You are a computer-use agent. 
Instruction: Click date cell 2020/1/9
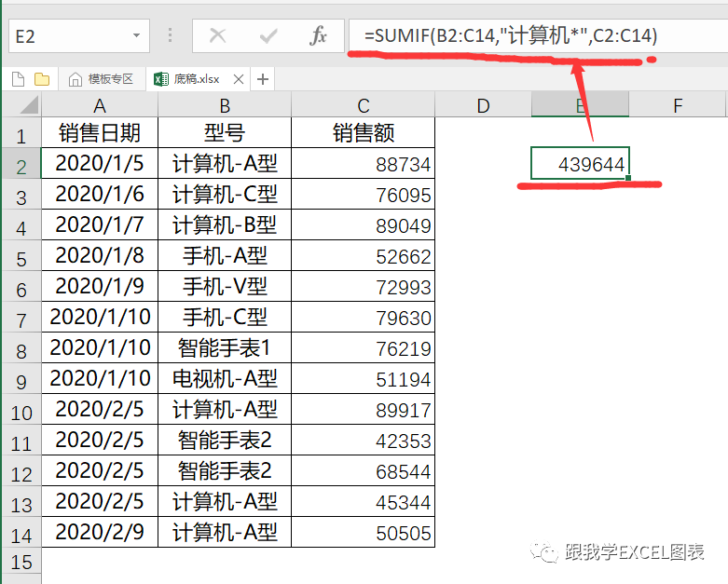click(x=100, y=286)
